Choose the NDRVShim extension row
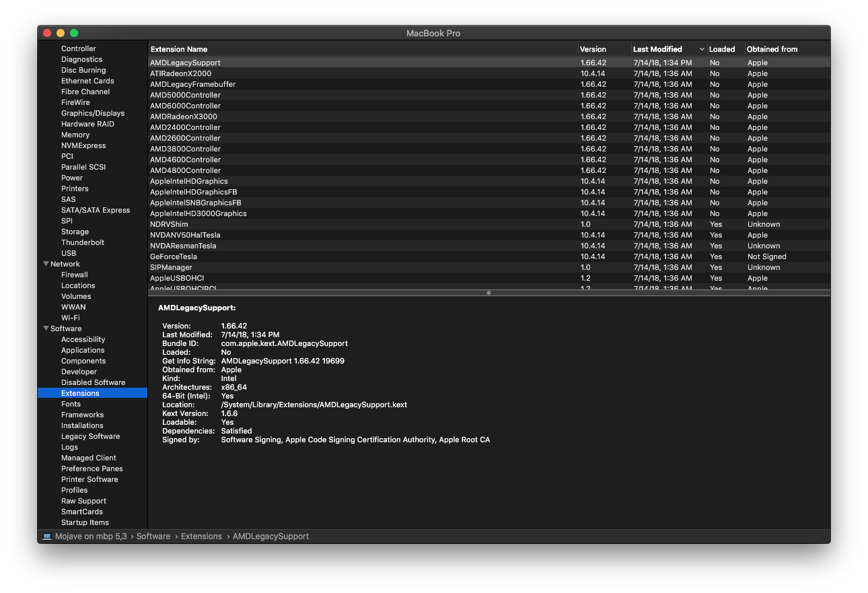 pos(489,224)
